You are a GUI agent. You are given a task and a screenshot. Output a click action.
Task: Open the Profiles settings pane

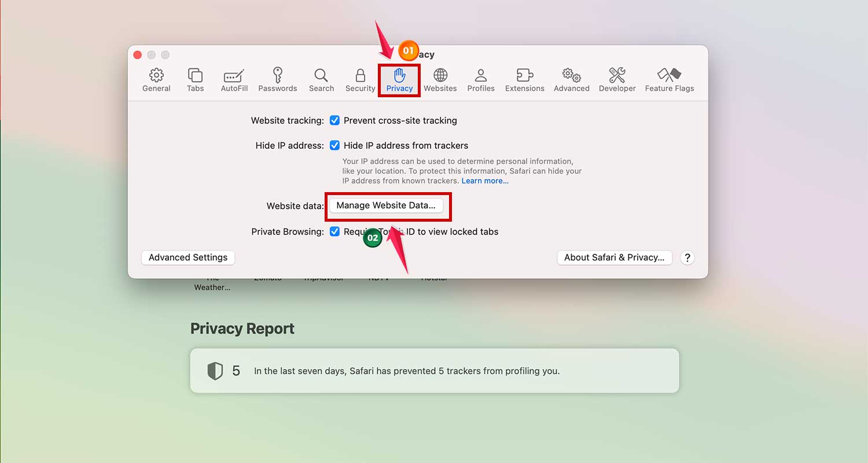coord(481,80)
